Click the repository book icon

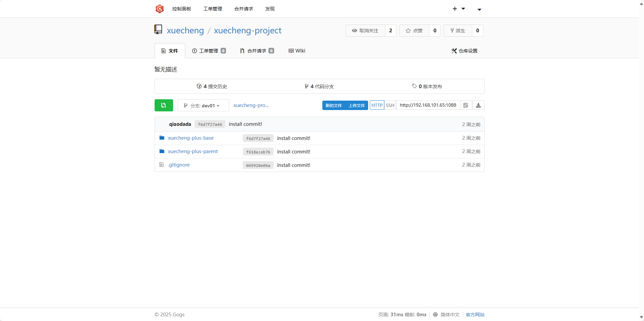[158, 30]
